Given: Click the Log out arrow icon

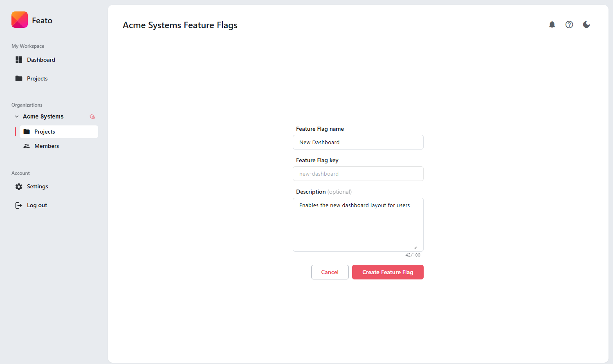Looking at the screenshot, I should pos(18,205).
